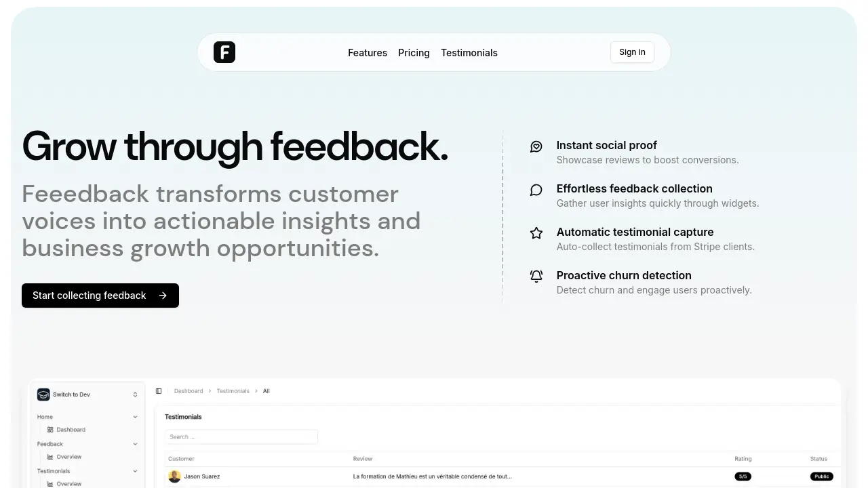The height and width of the screenshot is (488, 868).
Task: Open the Switch to Dev workspace selector
Action: 87,394
